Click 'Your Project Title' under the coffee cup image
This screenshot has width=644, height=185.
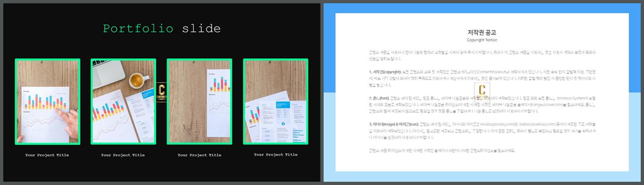click(123, 155)
